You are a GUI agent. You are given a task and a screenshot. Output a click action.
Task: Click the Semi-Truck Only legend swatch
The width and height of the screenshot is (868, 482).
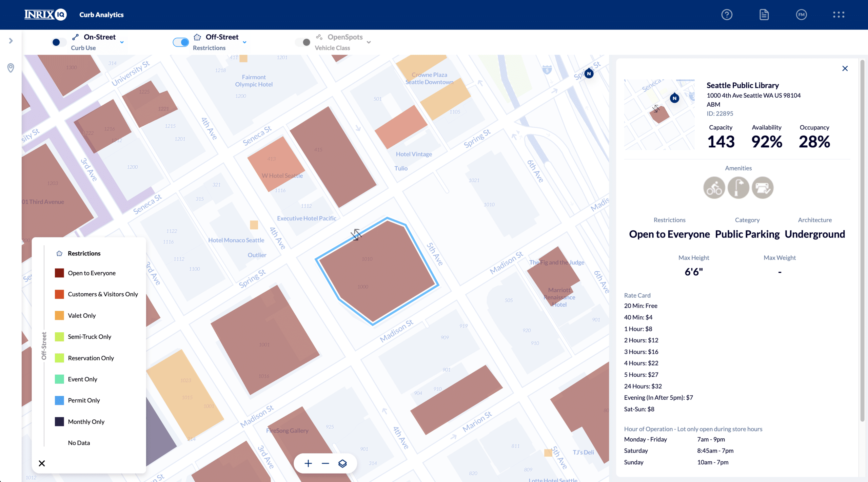59,337
